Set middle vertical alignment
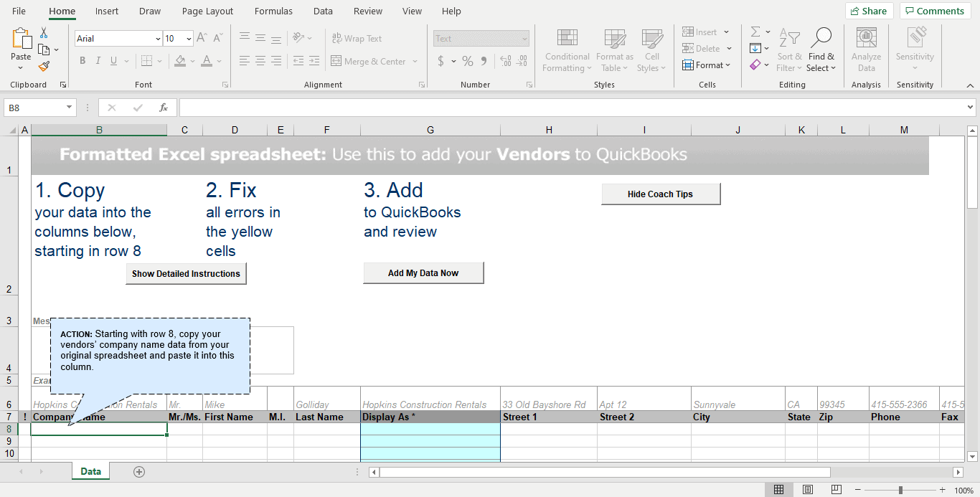This screenshot has width=980, height=497. pos(260,38)
